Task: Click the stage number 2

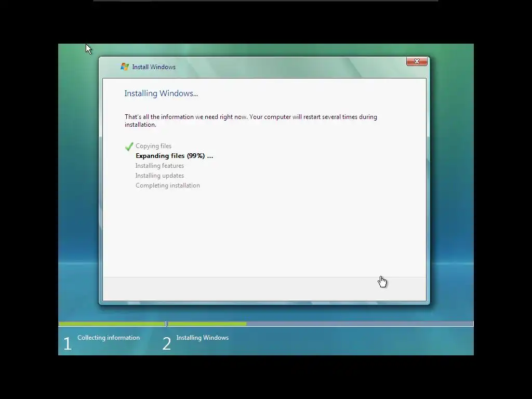Action: [167, 343]
